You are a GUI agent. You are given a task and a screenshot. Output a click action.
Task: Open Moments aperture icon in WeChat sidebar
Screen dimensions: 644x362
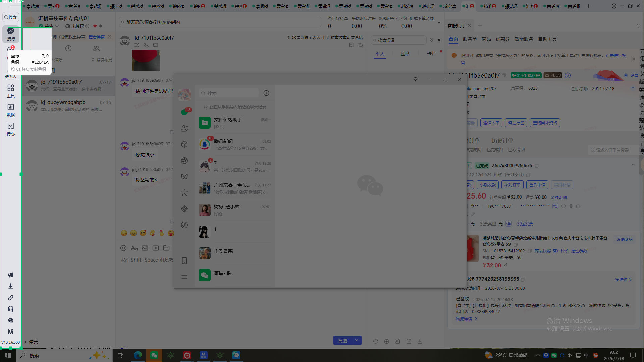tap(184, 161)
